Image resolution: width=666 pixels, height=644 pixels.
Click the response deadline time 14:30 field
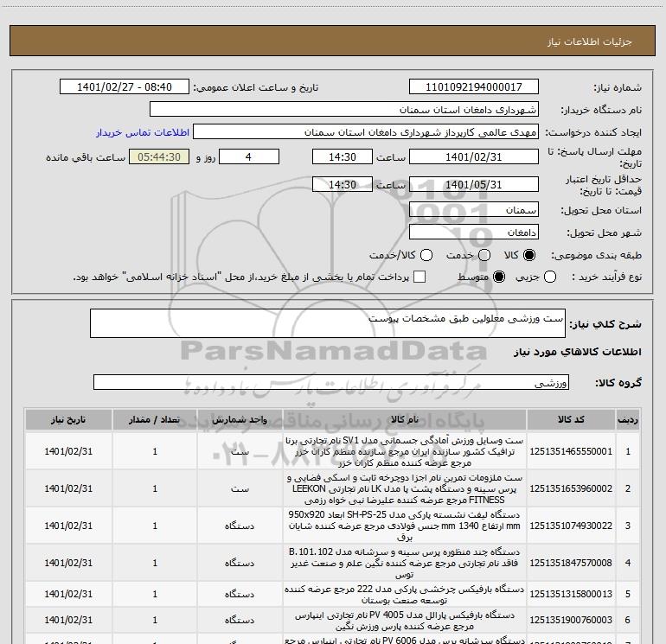343,156
